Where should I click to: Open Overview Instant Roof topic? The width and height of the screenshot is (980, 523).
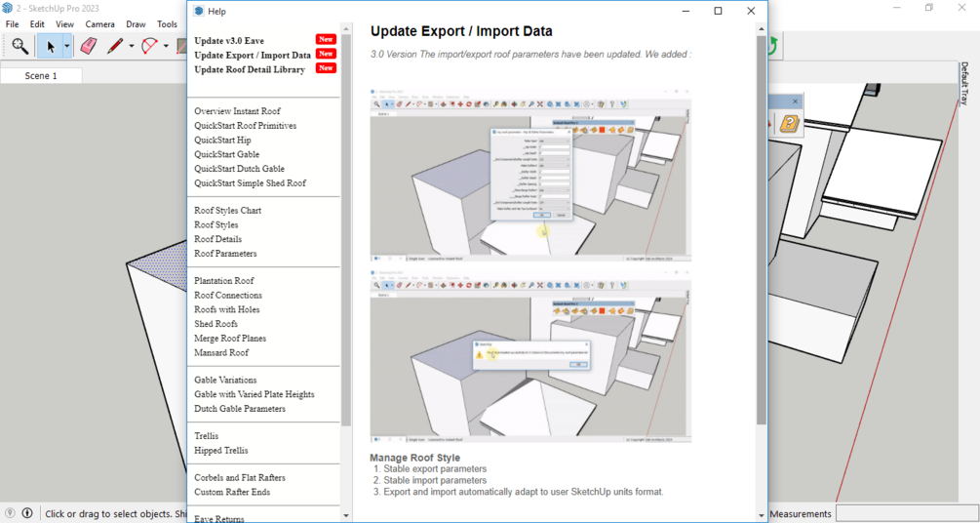pos(237,111)
